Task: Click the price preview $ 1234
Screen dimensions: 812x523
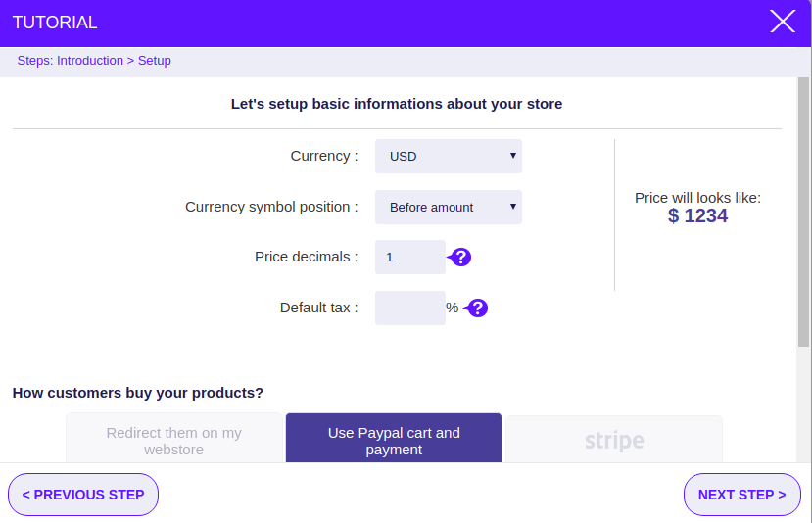Action: (x=697, y=215)
